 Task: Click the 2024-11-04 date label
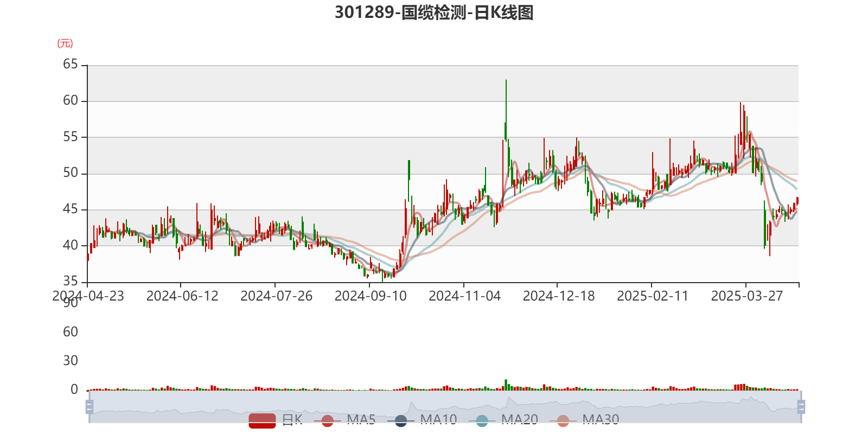pos(464,296)
